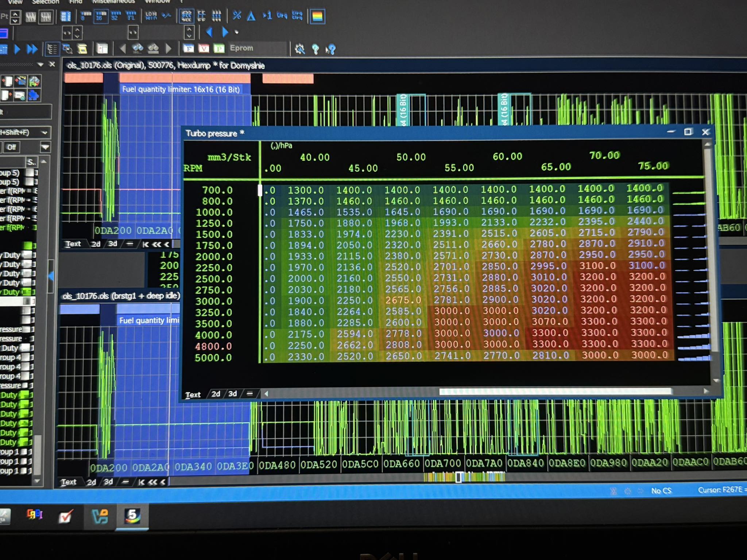Click the blue right arrow toolbar button
The width and height of the screenshot is (747, 560).
(x=225, y=32)
